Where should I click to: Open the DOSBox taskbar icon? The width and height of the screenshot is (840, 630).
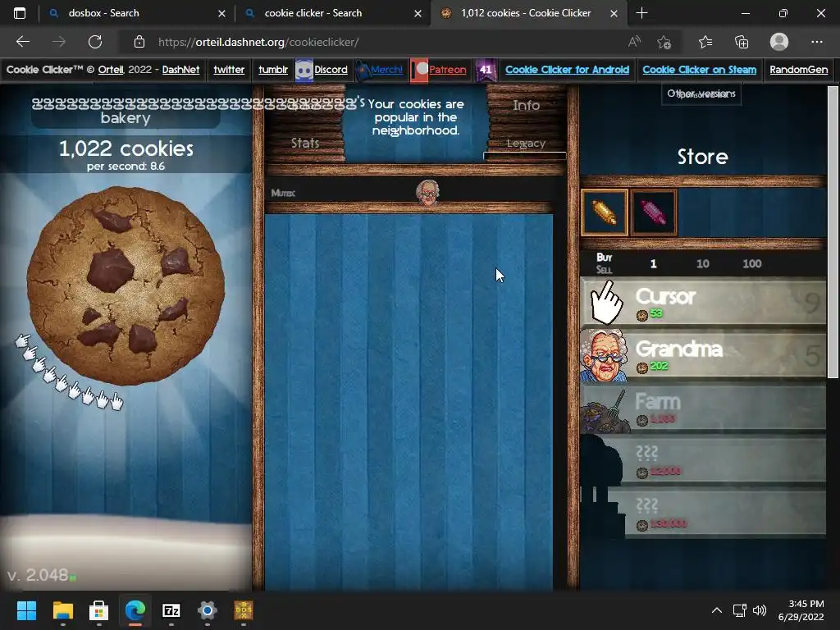click(x=244, y=610)
